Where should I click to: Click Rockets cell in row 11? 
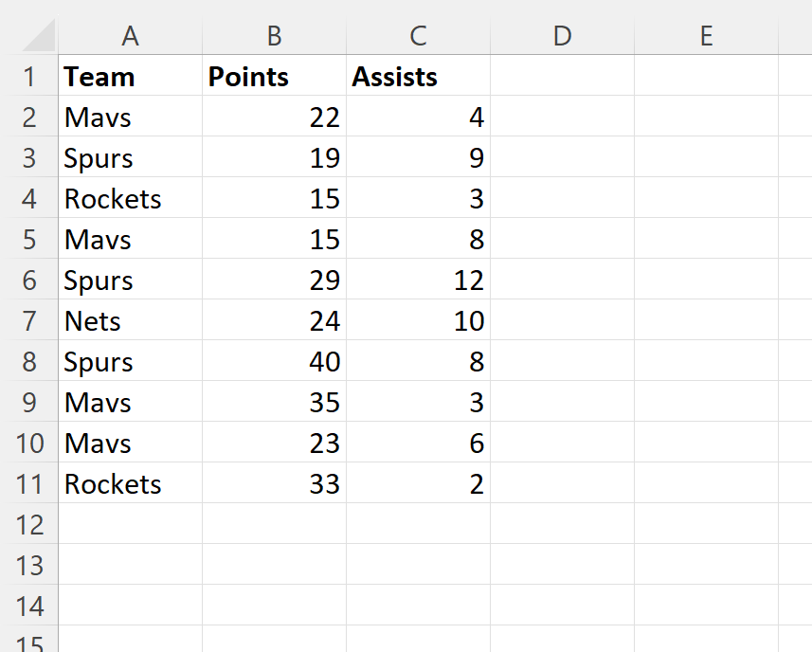click(131, 483)
